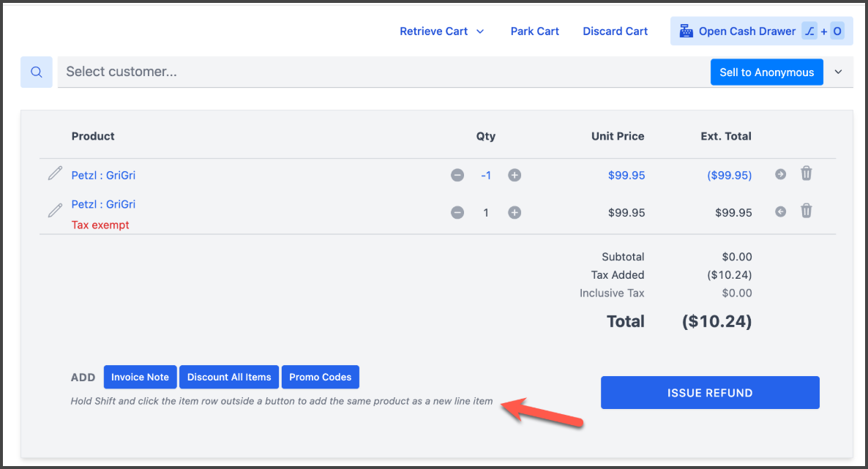
Task: Click right arrow icon on the refund row
Action: (x=780, y=174)
